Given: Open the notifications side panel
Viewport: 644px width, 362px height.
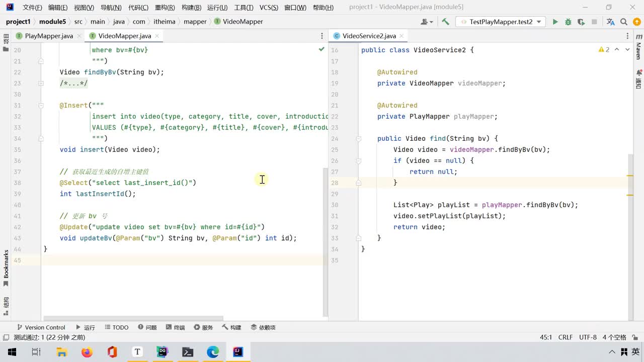Looking at the screenshot, I should tap(638, 80).
